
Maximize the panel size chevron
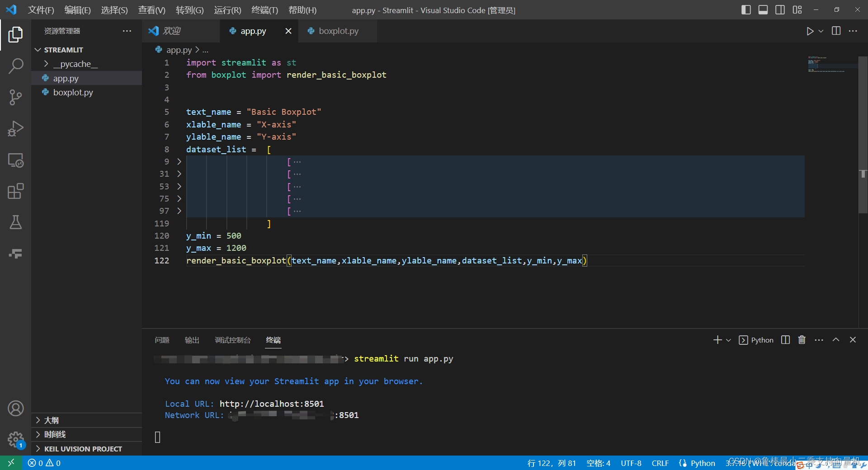(x=836, y=340)
